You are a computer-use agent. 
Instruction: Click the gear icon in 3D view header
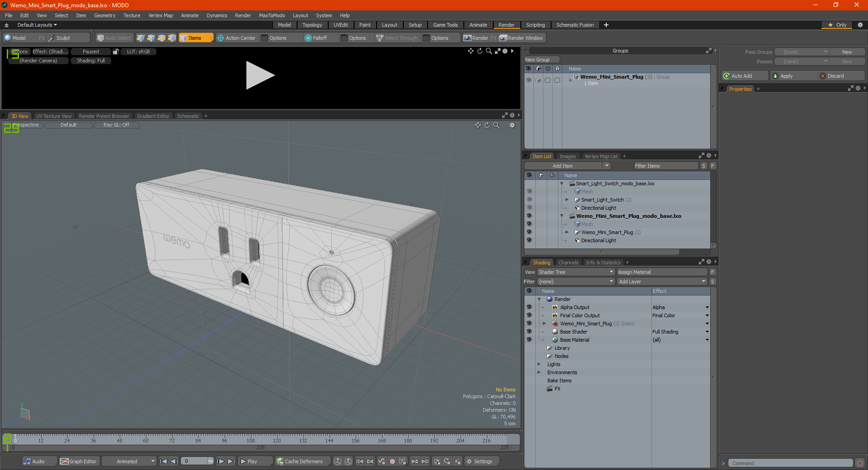[x=512, y=125]
